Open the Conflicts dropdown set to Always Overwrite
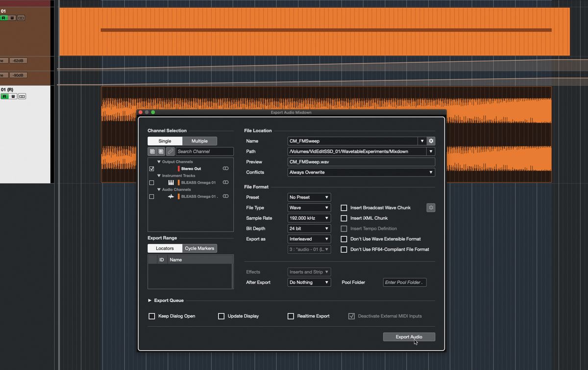This screenshot has height=370, width=588. point(361,172)
